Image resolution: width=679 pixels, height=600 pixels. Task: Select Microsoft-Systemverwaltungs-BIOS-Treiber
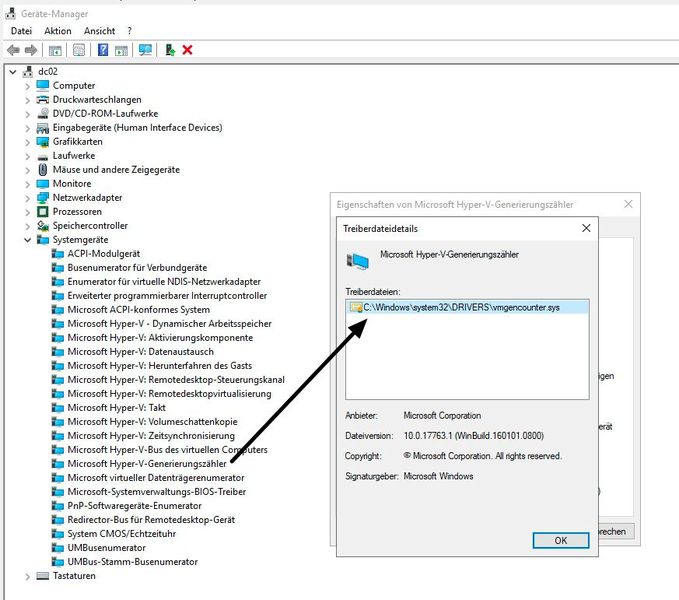click(x=157, y=492)
